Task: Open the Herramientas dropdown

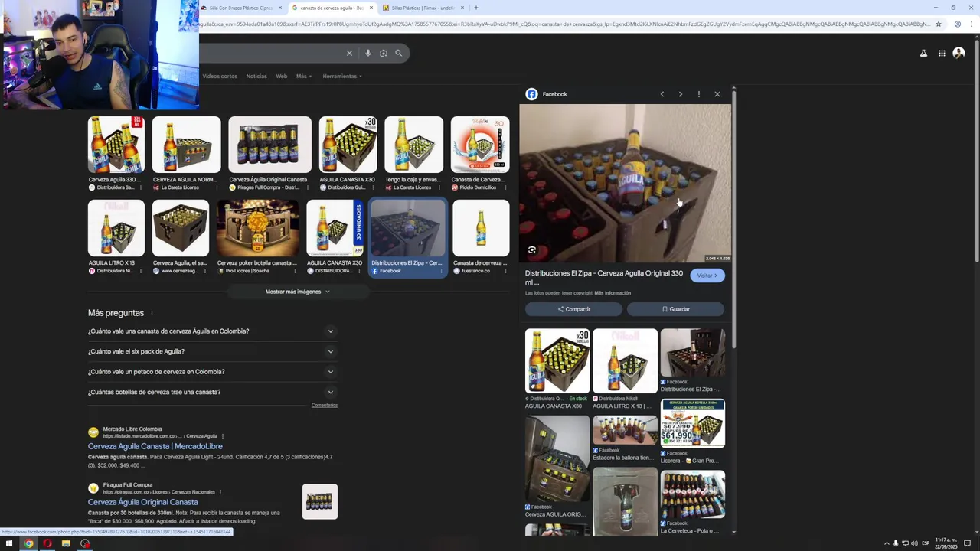Action: click(342, 77)
